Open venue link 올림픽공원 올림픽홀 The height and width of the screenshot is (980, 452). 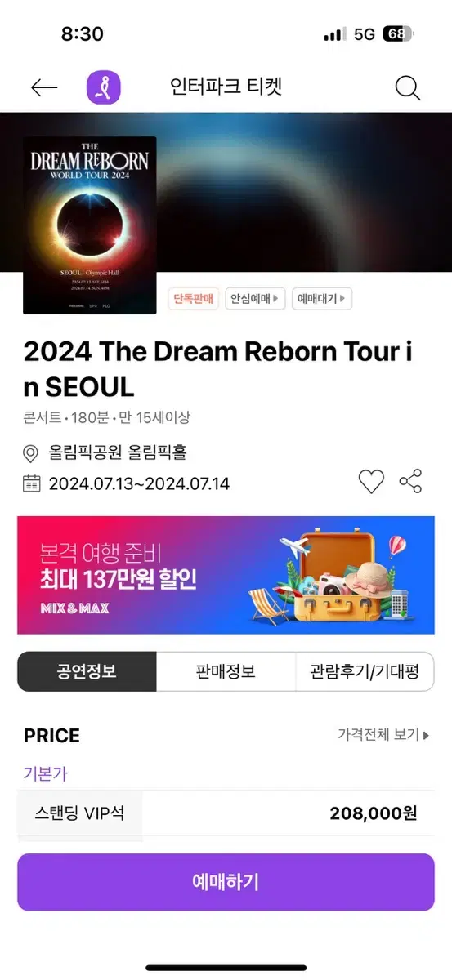tap(118, 453)
